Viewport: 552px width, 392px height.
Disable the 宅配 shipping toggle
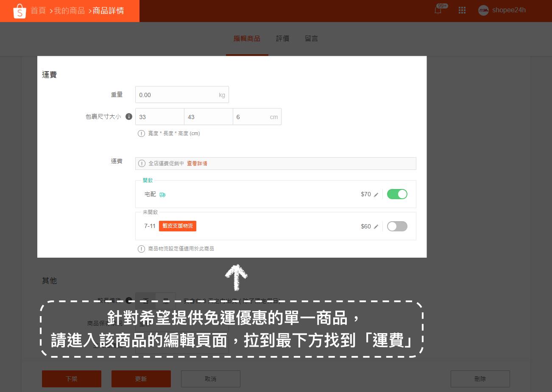coord(397,194)
